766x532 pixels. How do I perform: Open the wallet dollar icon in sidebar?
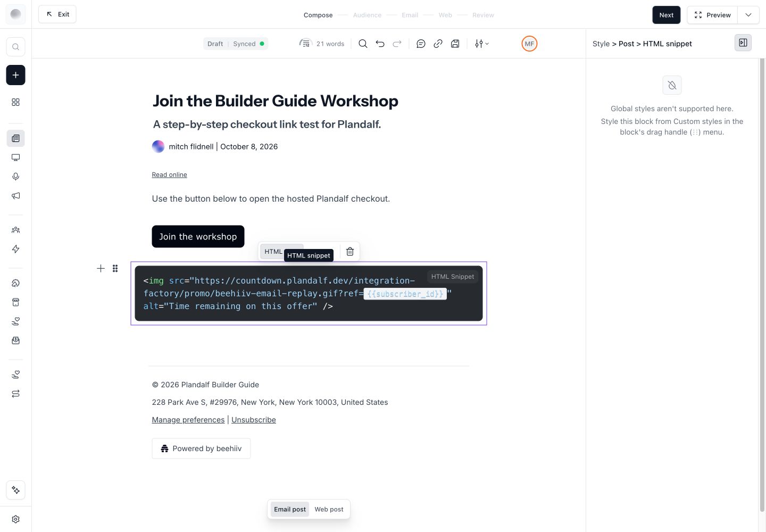click(15, 340)
